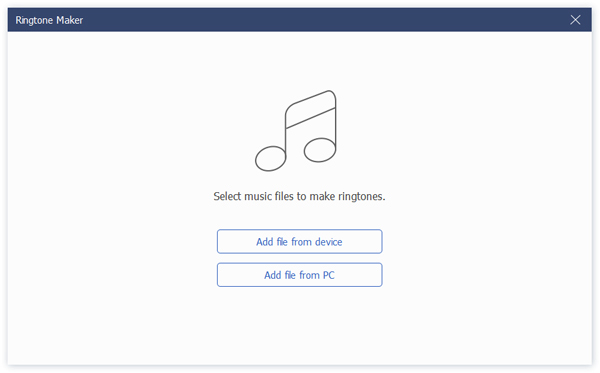Screen dimensions: 600x373
Task: Click the beam atop the music note icon
Action: [x=310, y=109]
